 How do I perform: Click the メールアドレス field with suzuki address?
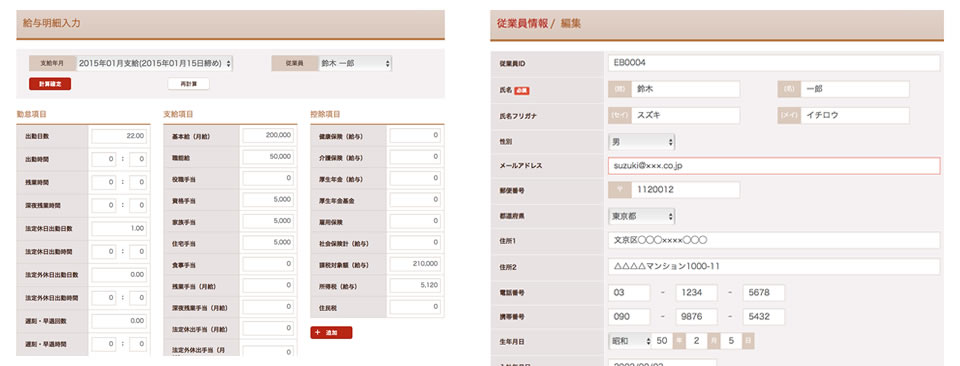coord(774,166)
